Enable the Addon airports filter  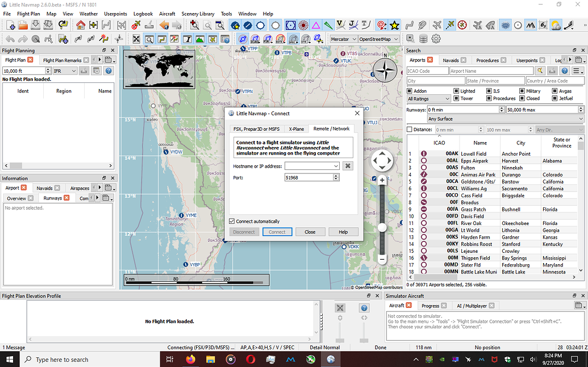click(x=411, y=91)
